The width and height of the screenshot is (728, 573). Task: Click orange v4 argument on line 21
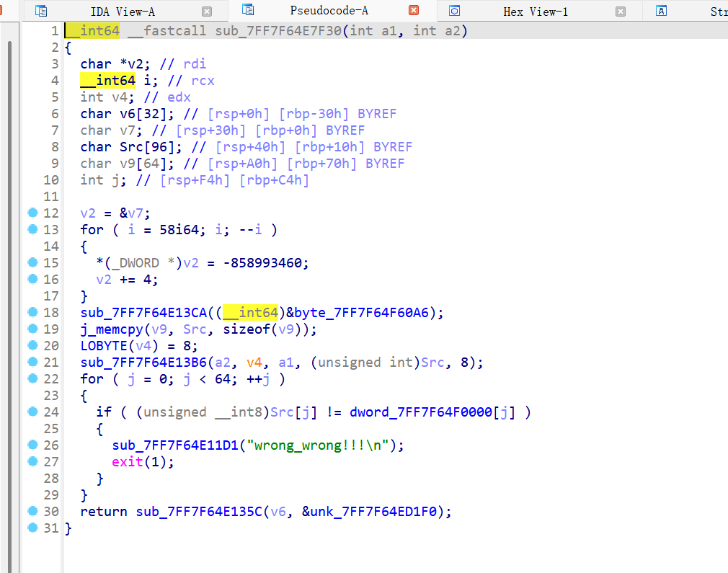pyautogui.click(x=254, y=363)
